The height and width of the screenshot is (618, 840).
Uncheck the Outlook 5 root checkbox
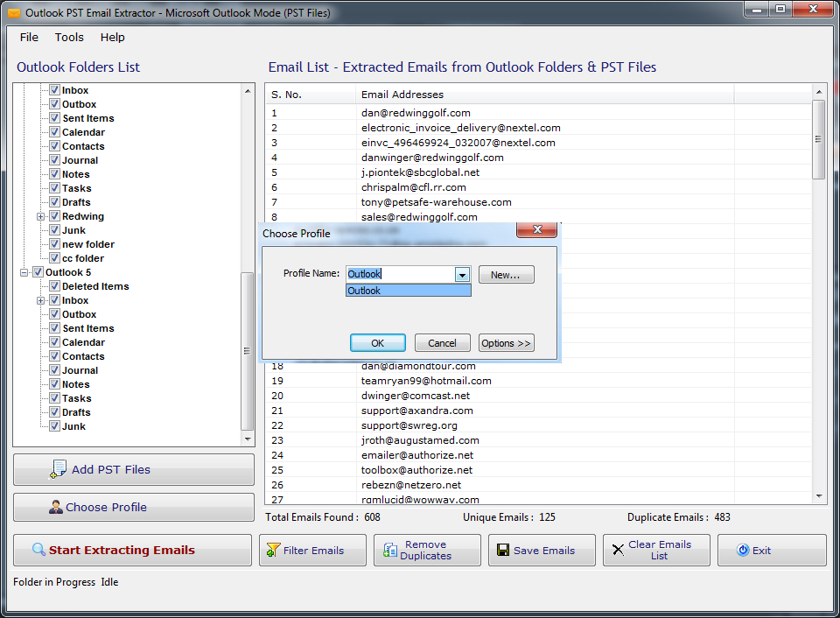click(x=38, y=272)
